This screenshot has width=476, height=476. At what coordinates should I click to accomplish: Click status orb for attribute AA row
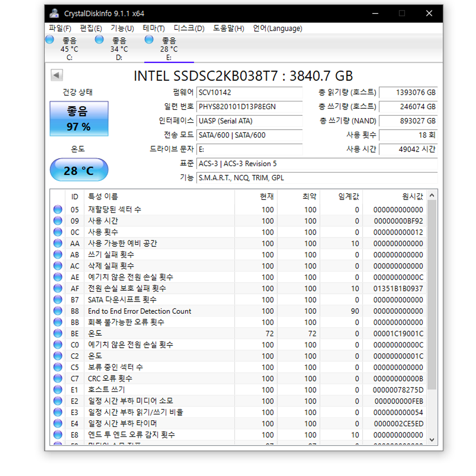(x=58, y=243)
